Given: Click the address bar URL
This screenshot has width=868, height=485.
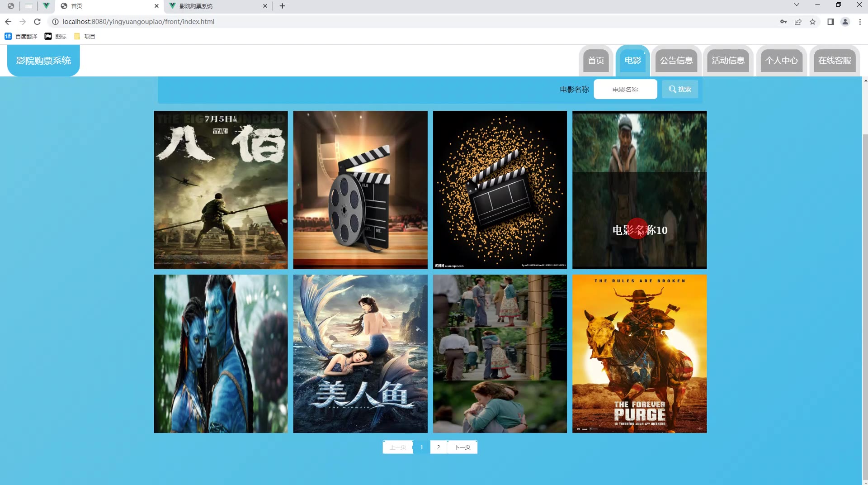Looking at the screenshot, I should [138, 22].
